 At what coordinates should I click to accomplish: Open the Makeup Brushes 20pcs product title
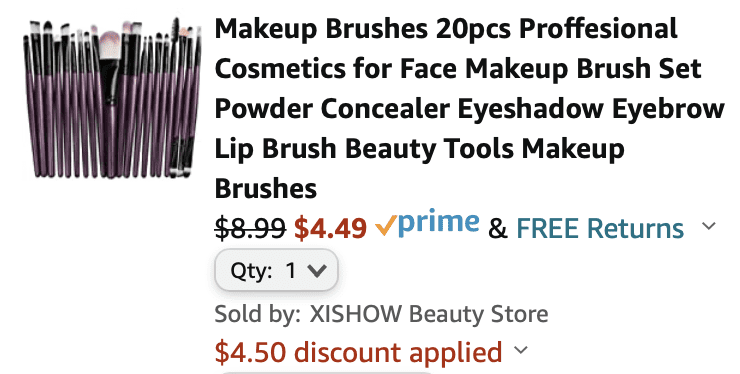click(x=469, y=109)
